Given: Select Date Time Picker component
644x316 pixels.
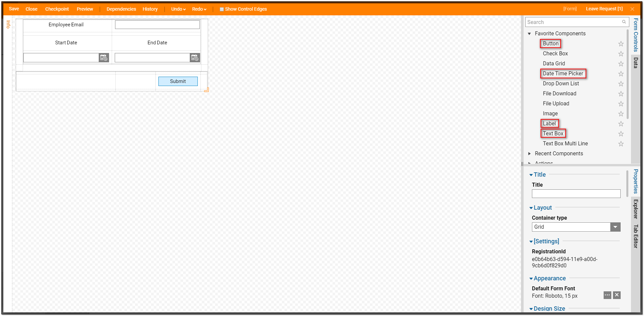Looking at the screenshot, I should tap(563, 74).
